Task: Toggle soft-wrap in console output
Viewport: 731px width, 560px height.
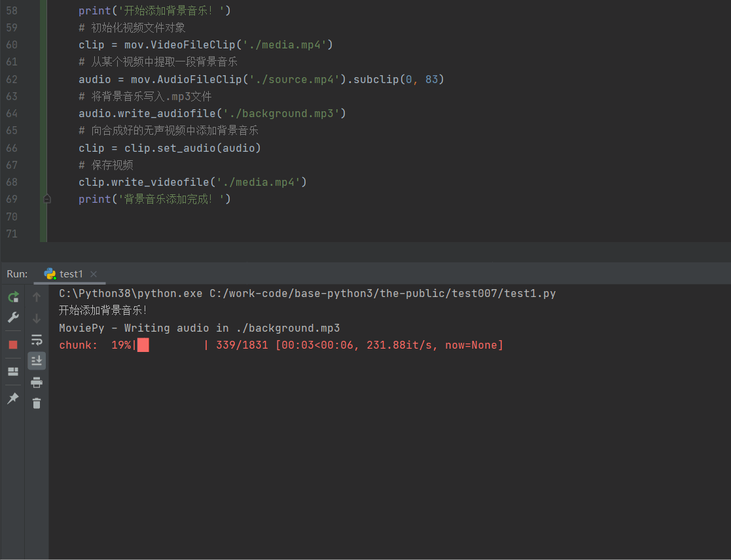Action: pyautogui.click(x=37, y=340)
